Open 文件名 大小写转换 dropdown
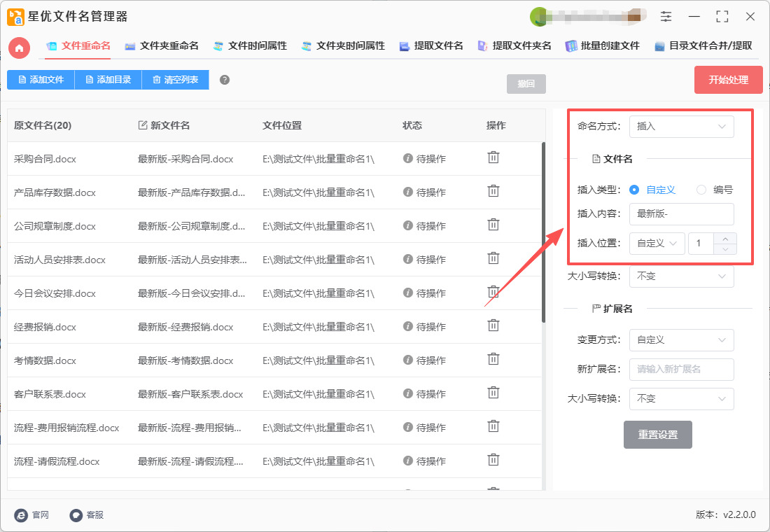770x532 pixels. click(x=682, y=276)
